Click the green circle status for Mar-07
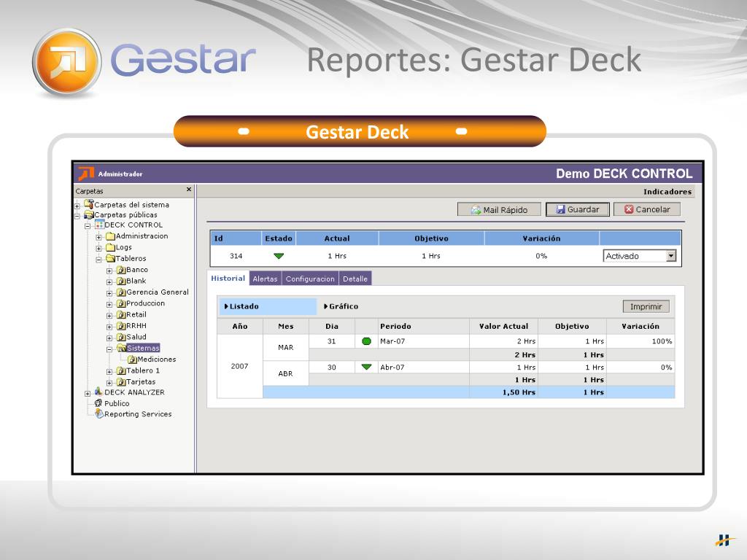The height and width of the screenshot is (560, 747). tap(366, 341)
